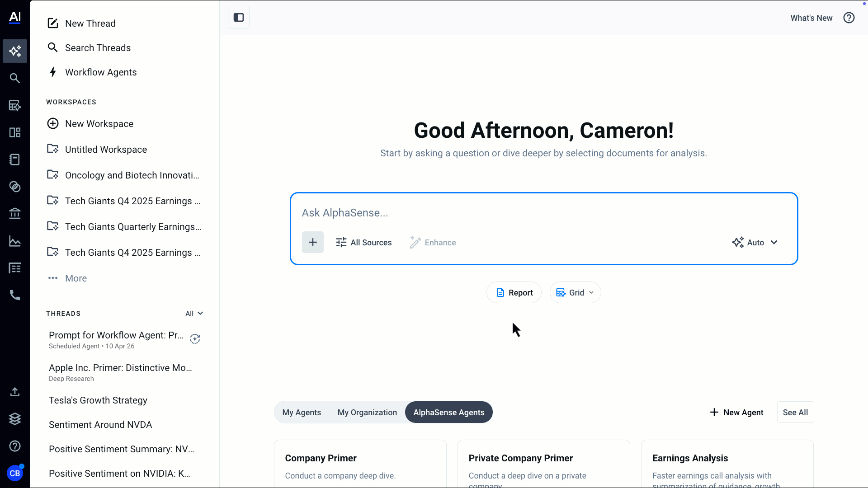Viewport: 868px width, 488px height.
Task: Open the bank institution icon in left rail
Action: (x=15, y=213)
